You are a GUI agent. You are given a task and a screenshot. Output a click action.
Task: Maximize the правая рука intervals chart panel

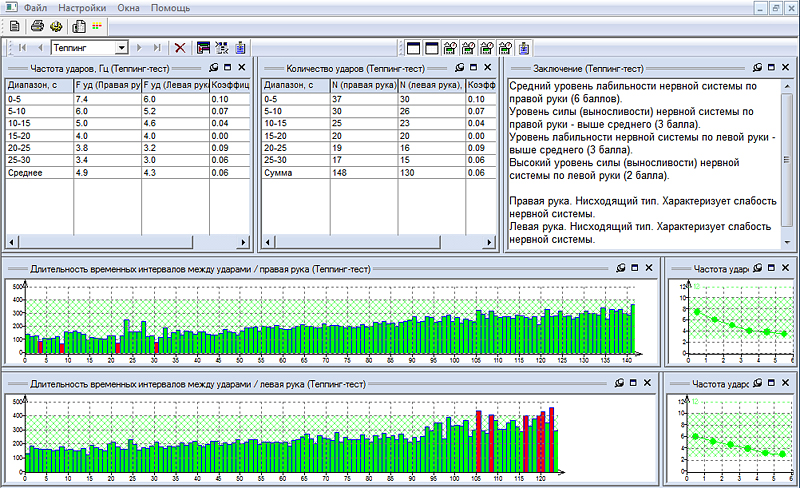point(634,268)
